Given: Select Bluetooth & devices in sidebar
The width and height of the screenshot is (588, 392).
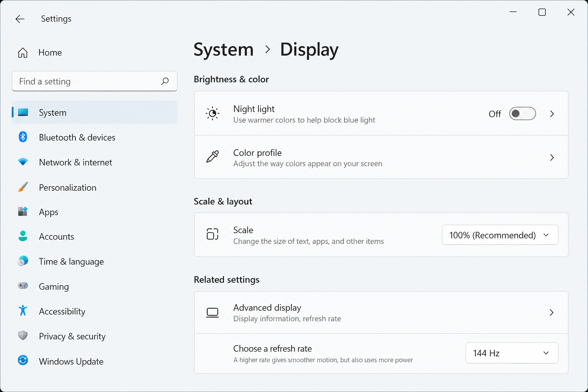Looking at the screenshot, I should point(95,137).
